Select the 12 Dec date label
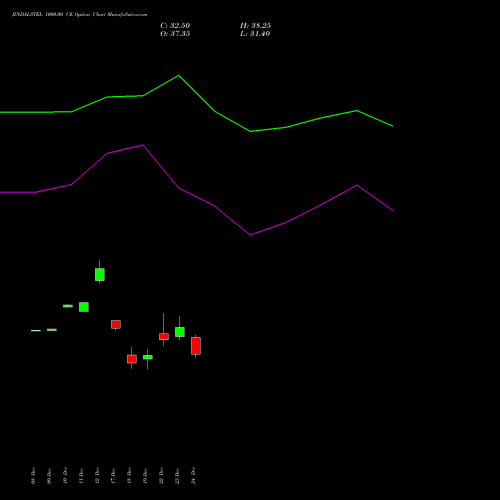 click(97, 476)
